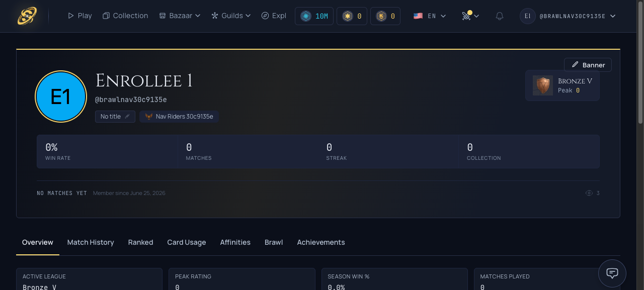Viewport: 644px width, 290px height.
Task: Click the Win Rate stat cell
Action: click(x=107, y=151)
